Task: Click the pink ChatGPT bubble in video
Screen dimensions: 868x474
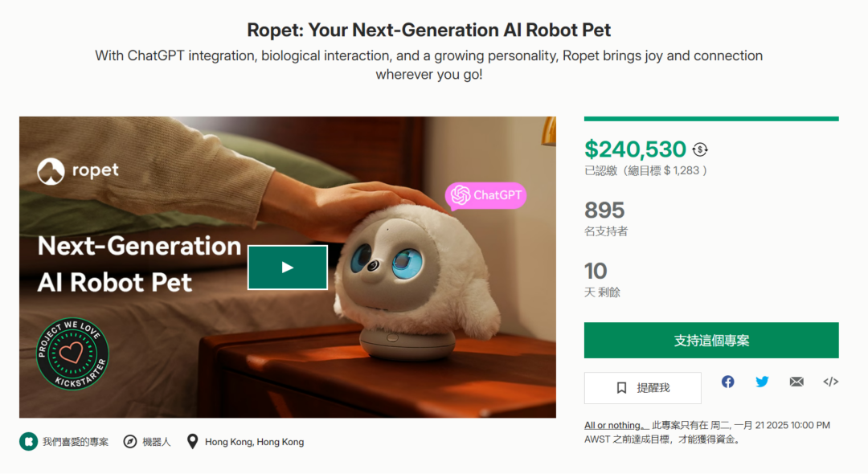Action: click(485, 195)
